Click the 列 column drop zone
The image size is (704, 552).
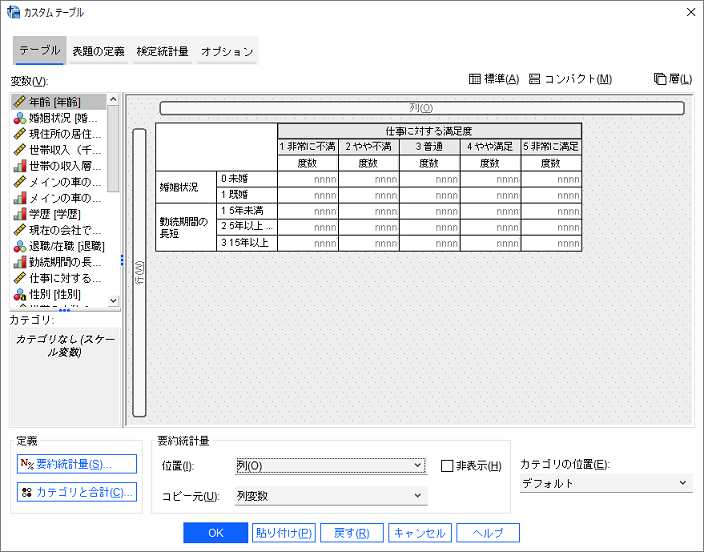pyautogui.click(x=421, y=108)
